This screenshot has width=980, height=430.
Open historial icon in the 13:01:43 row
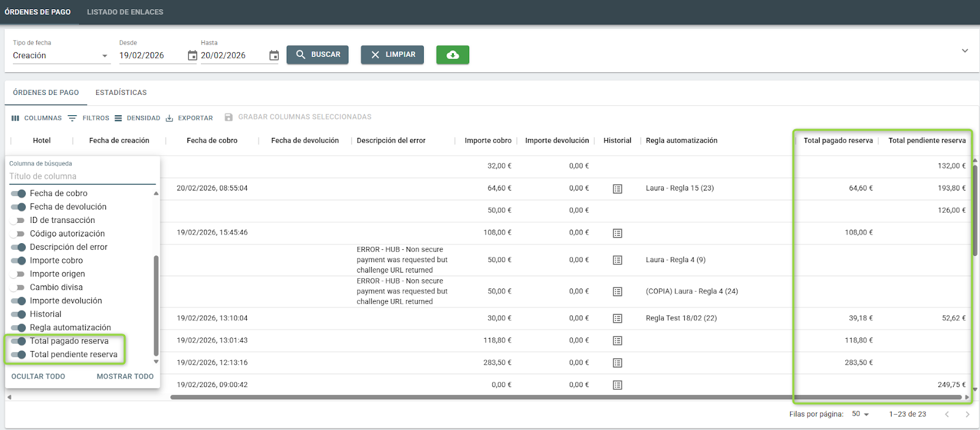(x=617, y=341)
